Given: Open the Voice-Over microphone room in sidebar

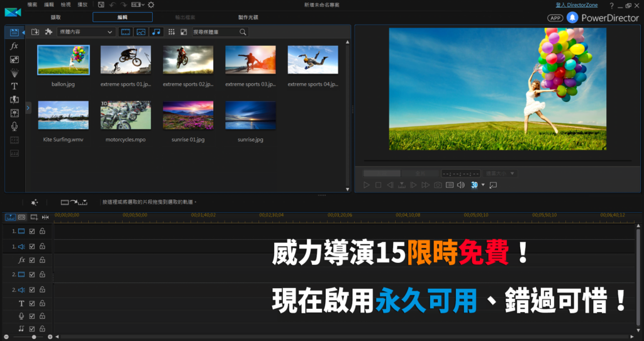Looking at the screenshot, I should tap(14, 126).
